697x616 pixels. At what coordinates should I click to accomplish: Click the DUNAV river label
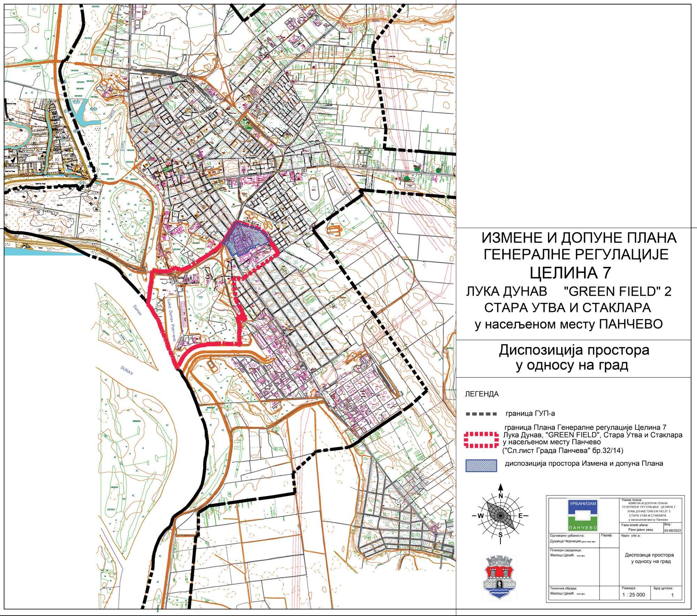(127, 370)
